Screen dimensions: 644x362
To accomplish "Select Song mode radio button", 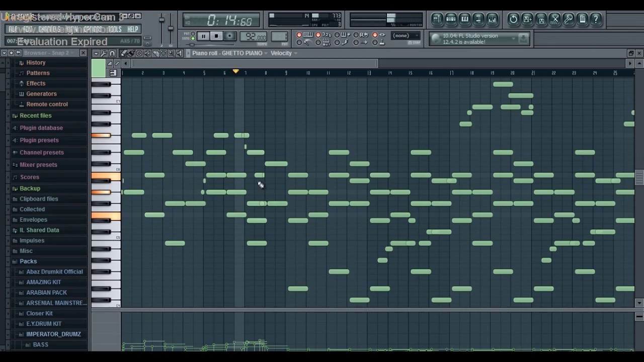I will [x=193, y=38].
